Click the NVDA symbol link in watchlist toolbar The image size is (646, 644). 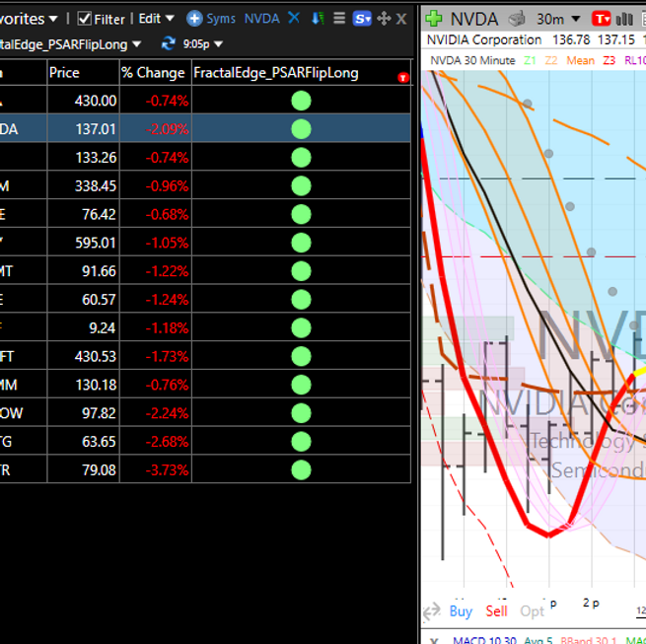tap(262, 19)
